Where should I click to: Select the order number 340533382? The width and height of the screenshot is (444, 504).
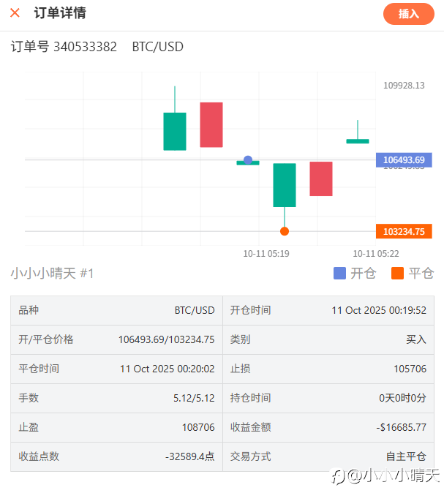click(85, 47)
